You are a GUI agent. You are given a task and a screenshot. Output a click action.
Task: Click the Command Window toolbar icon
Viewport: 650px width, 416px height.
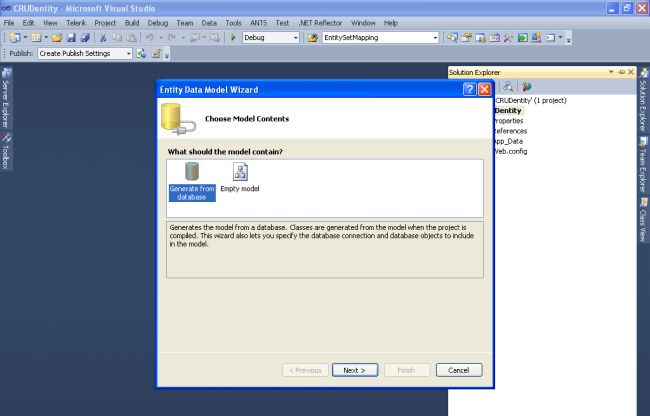550,38
